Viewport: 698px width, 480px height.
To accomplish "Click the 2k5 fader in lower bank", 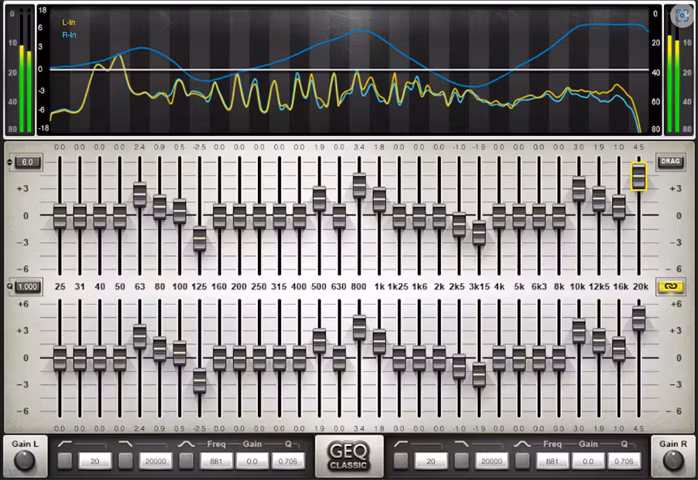I will tap(459, 367).
